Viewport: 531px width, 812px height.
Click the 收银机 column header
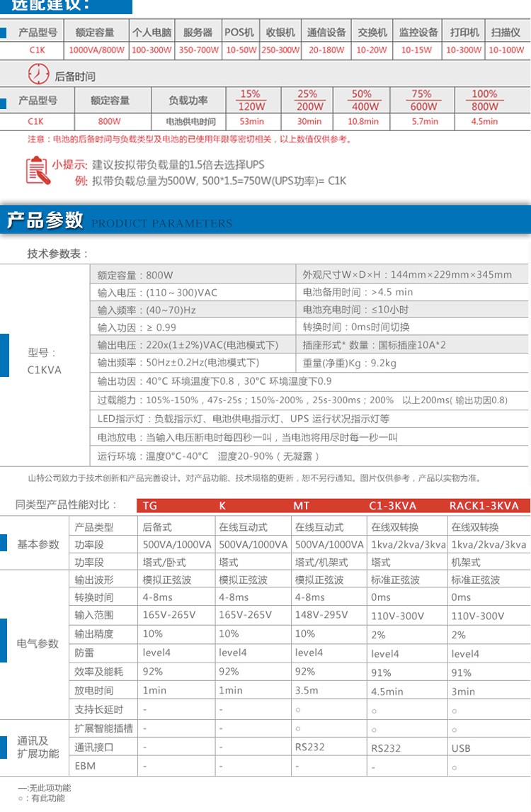(x=280, y=32)
